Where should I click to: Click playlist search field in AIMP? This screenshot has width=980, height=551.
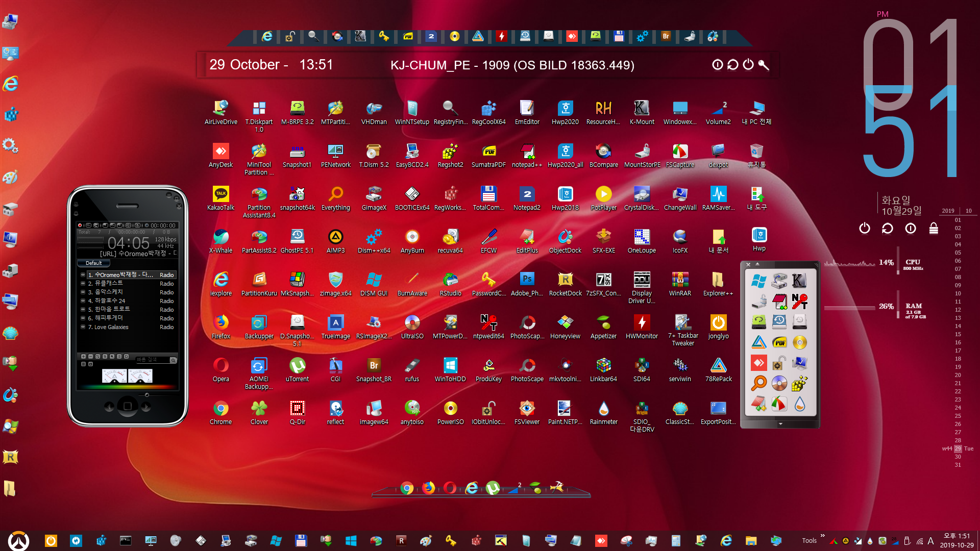point(152,360)
